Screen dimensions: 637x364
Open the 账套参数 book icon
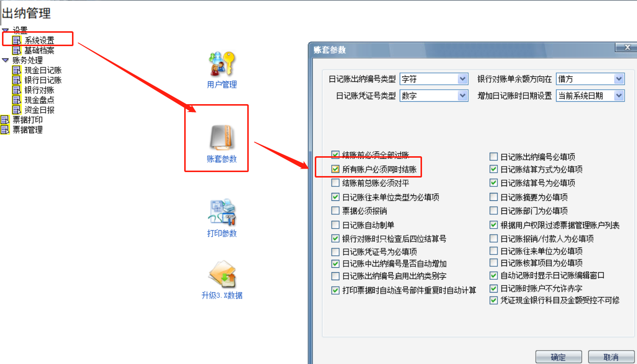(221, 138)
